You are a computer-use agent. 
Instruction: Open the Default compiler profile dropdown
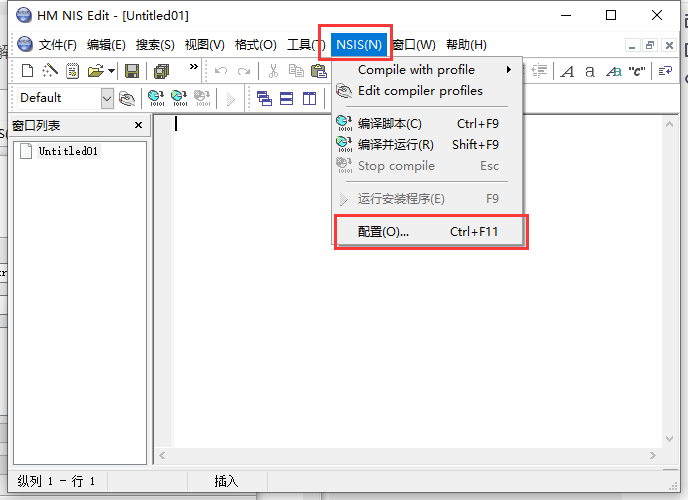click(x=107, y=98)
